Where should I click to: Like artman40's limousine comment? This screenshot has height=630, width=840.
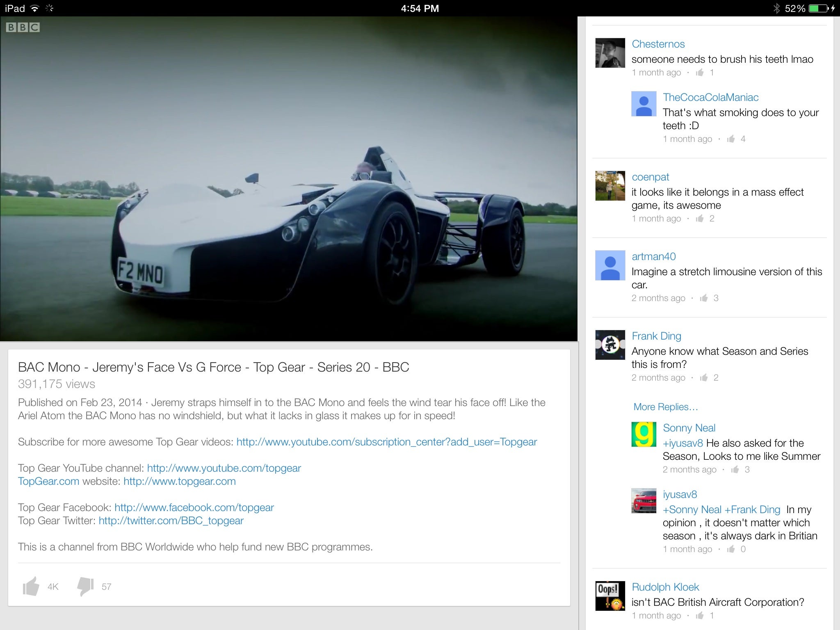pos(704,298)
